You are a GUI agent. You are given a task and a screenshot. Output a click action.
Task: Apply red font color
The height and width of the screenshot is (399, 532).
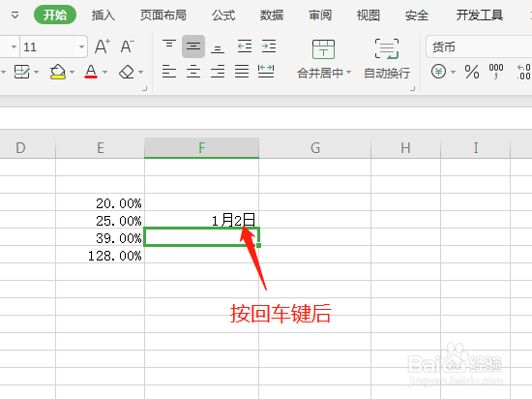click(x=91, y=72)
